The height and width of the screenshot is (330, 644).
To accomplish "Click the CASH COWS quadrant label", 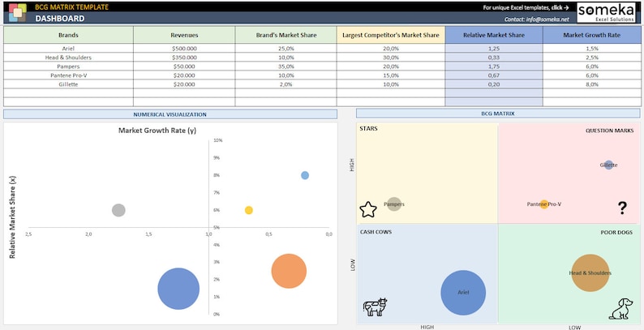I will click(x=376, y=232).
